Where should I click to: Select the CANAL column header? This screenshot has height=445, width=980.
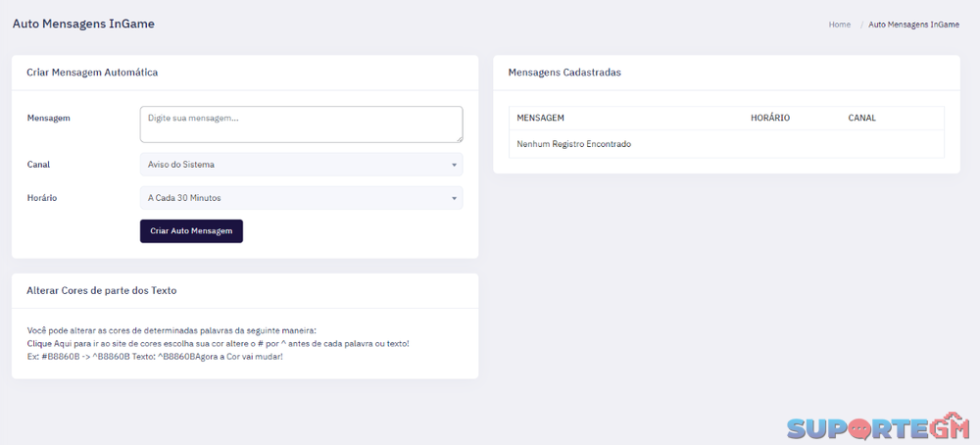pos(861,118)
